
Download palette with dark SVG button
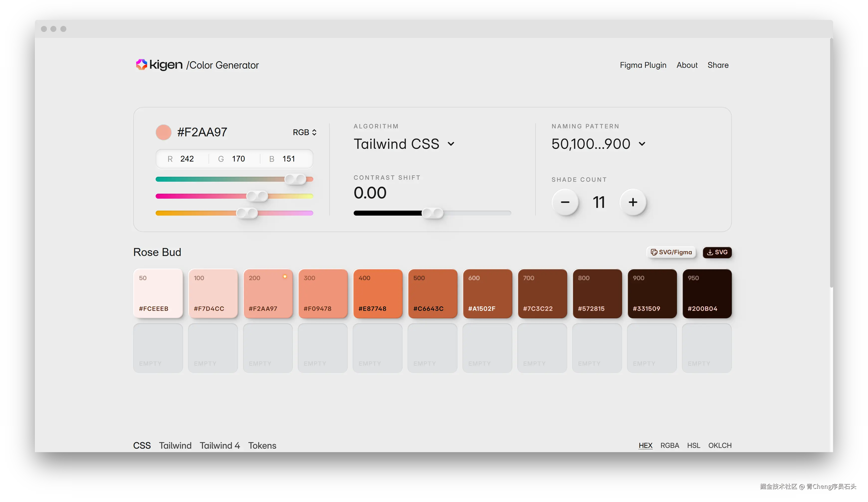[717, 252]
